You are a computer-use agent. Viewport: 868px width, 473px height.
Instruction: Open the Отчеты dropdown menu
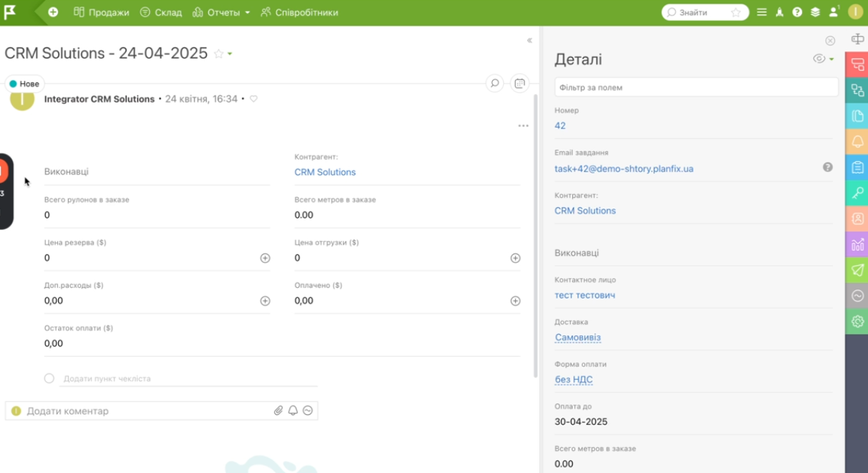pyautogui.click(x=221, y=12)
